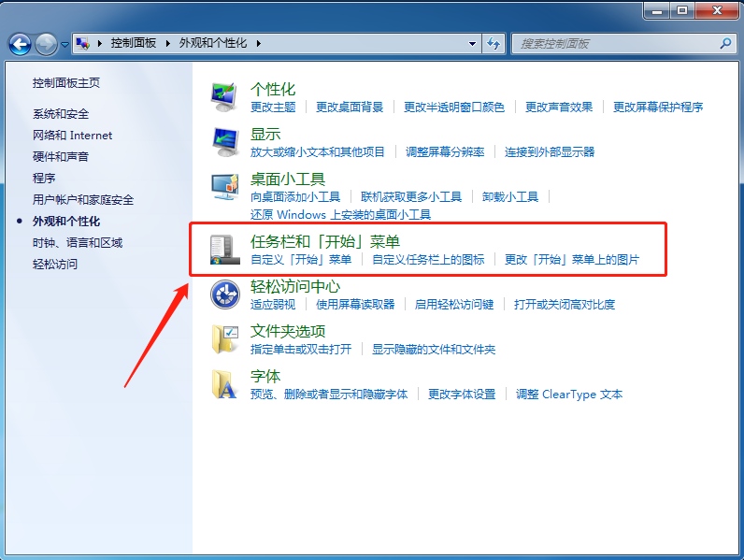Click the search magnifier icon

pos(725,44)
